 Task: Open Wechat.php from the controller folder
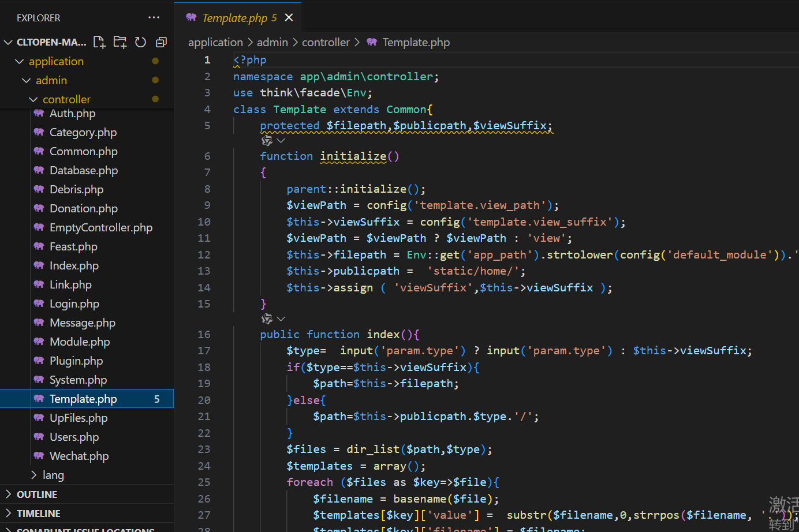pyautogui.click(x=79, y=456)
